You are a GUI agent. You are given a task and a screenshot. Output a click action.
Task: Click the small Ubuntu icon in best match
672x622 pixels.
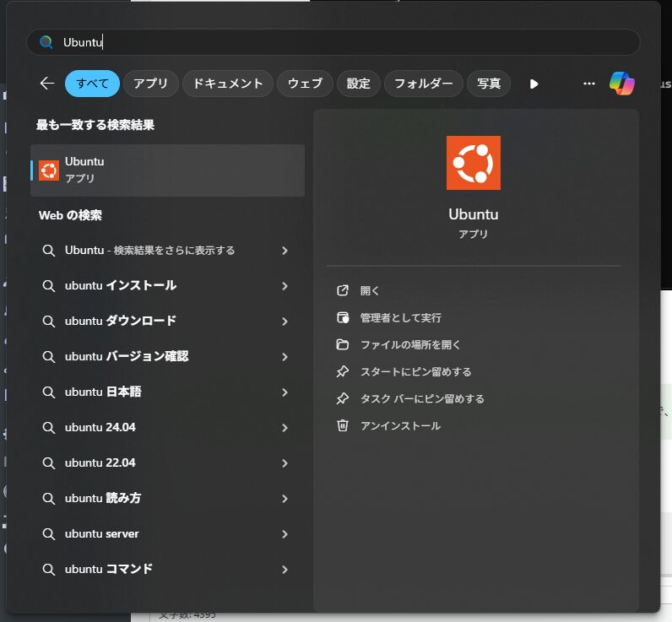tap(49, 170)
